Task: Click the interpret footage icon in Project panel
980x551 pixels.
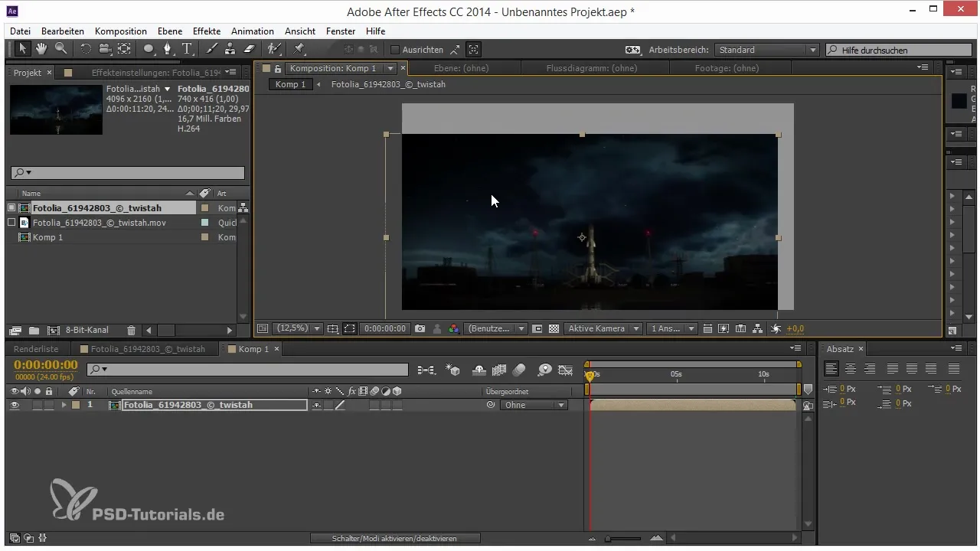Action: click(x=15, y=330)
